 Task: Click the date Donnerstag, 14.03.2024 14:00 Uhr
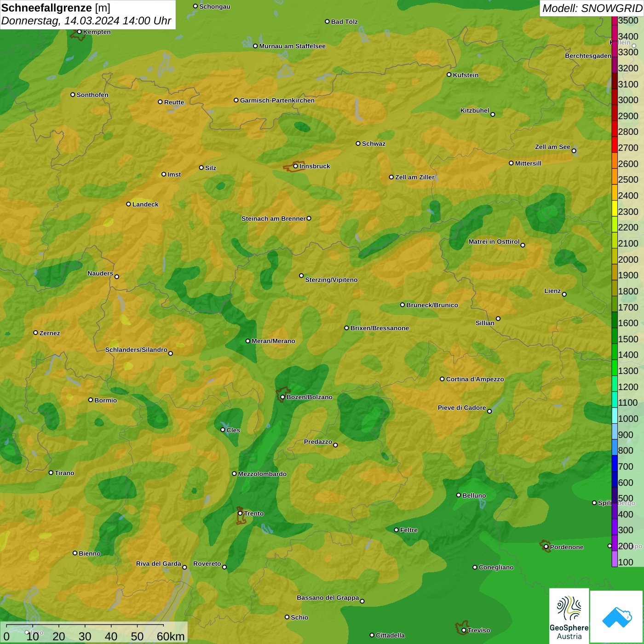click(x=86, y=21)
